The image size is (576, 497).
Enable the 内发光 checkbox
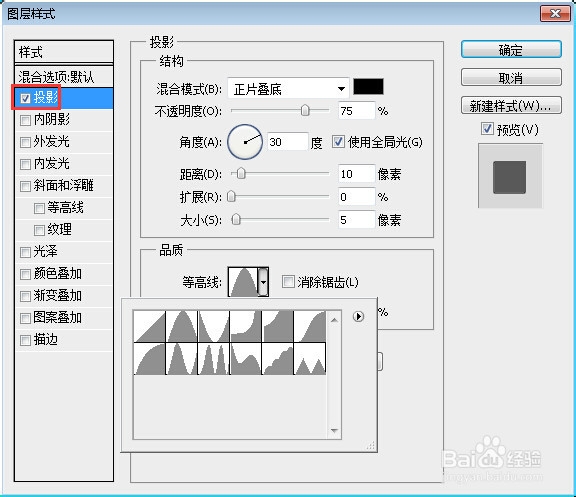pyautogui.click(x=25, y=164)
